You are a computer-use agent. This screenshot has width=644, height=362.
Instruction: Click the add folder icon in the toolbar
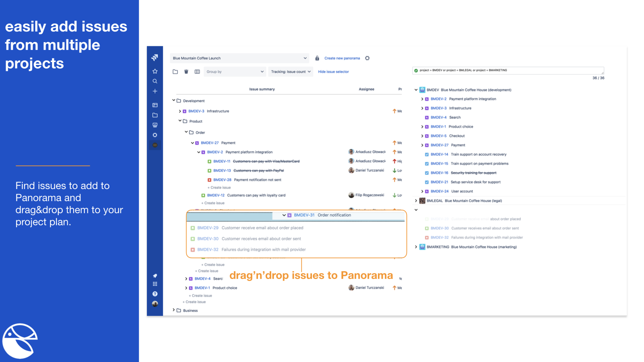(175, 72)
